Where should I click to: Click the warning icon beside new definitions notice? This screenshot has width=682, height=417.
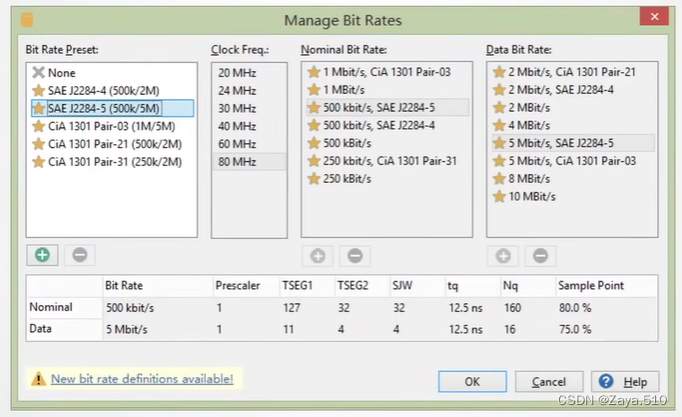[x=39, y=379]
